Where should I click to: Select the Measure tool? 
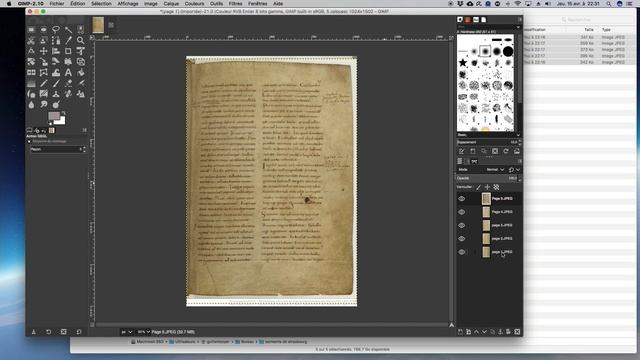31,51
